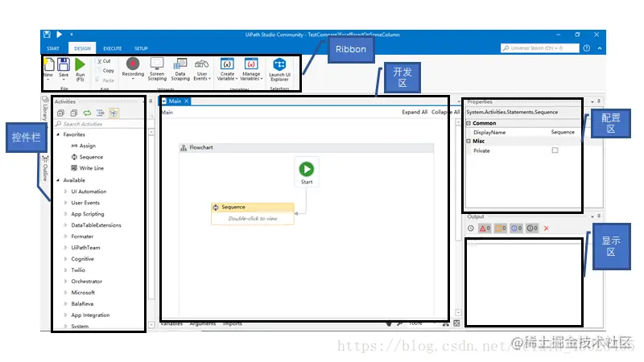Expand the User Events category
The image size is (644, 362).
(65, 203)
